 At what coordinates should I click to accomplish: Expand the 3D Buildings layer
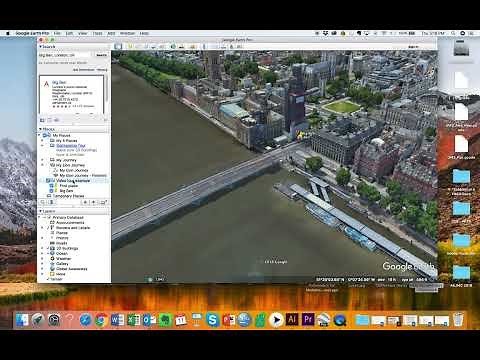pos(42,248)
